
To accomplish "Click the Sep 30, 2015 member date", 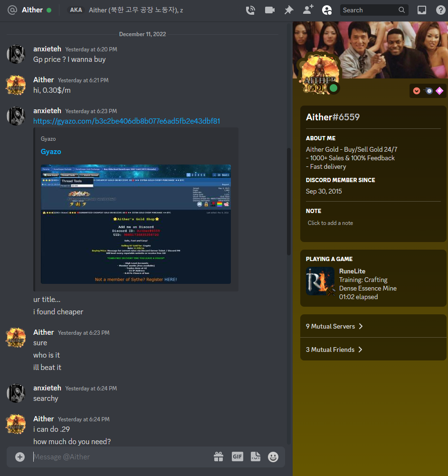I will 324,191.
